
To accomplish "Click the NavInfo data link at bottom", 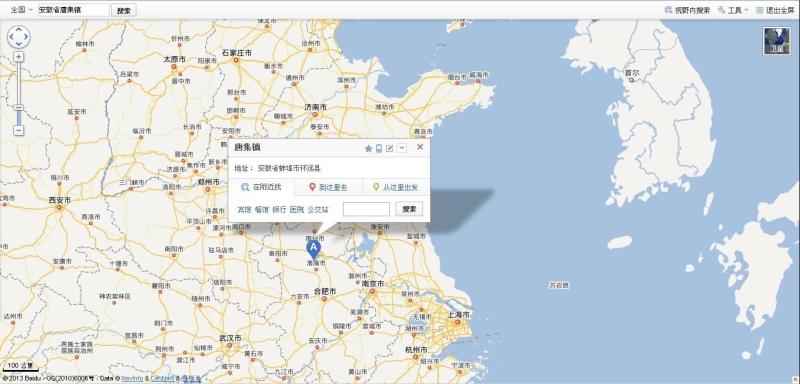I will (132, 378).
